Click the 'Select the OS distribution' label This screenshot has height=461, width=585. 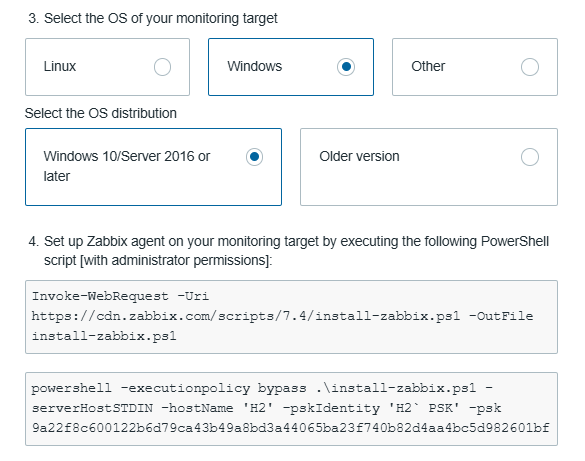[101, 113]
